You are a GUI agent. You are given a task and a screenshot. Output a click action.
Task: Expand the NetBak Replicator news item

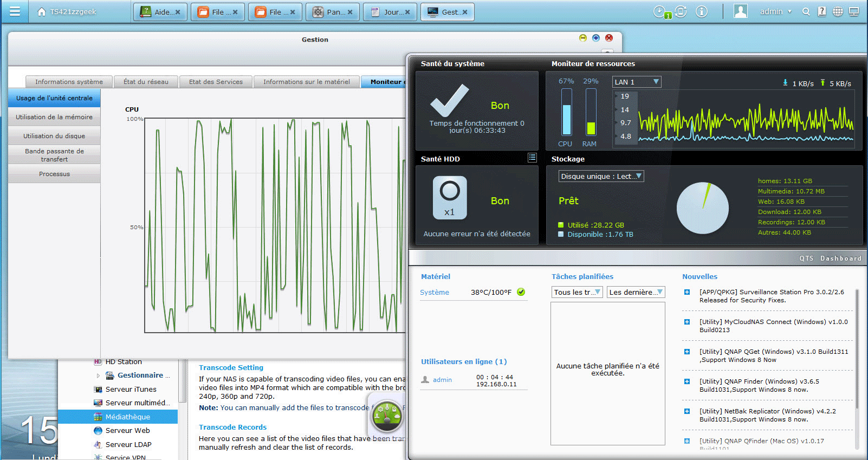point(687,411)
